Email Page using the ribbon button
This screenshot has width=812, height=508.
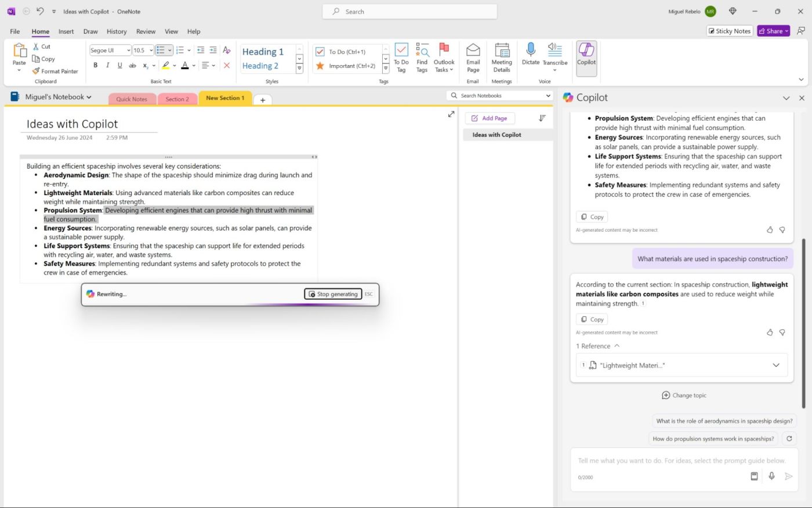click(x=473, y=57)
